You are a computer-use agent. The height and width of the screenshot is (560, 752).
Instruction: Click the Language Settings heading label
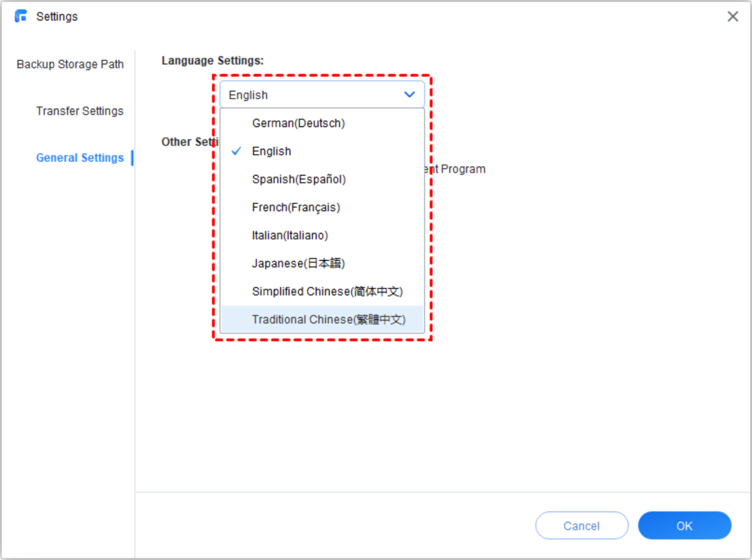click(213, 61)
